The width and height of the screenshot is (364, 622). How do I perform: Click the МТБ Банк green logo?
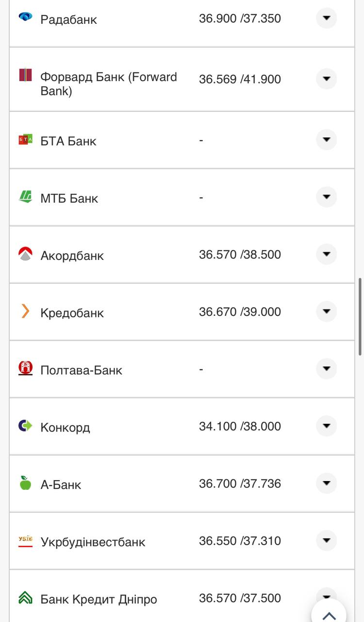coord(25,197)
